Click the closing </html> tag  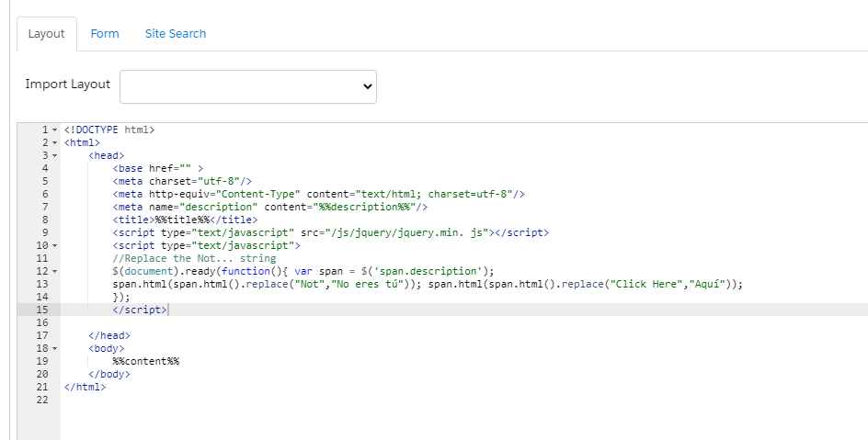click(85, 387)
